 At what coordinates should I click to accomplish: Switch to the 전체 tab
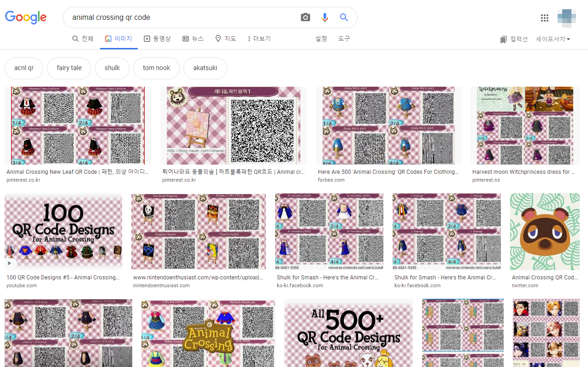coord(83,39)
